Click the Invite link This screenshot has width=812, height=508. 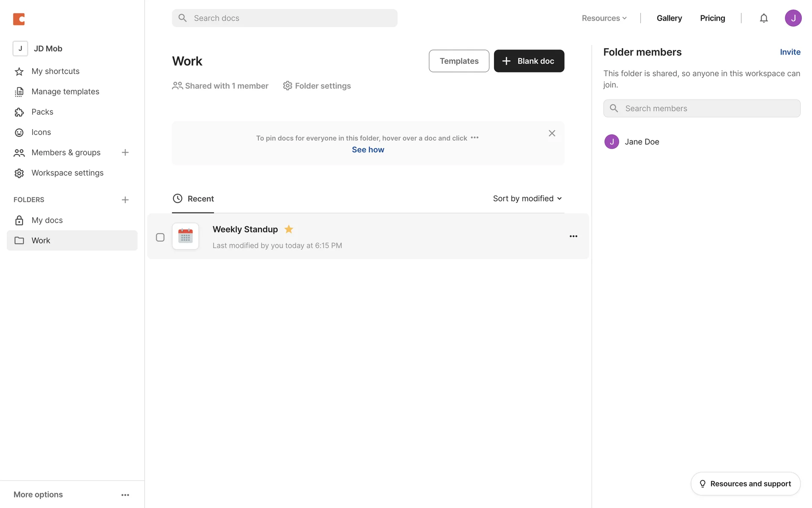[790, 52]
